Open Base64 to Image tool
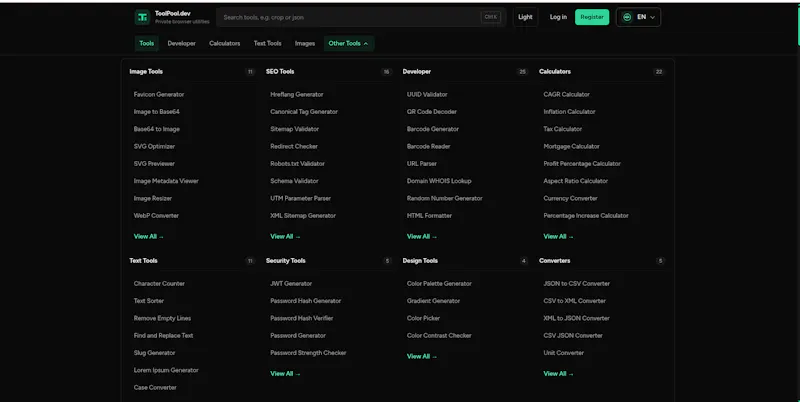The height and width of the screenshot is (402, 800). [x=157, y=129]
